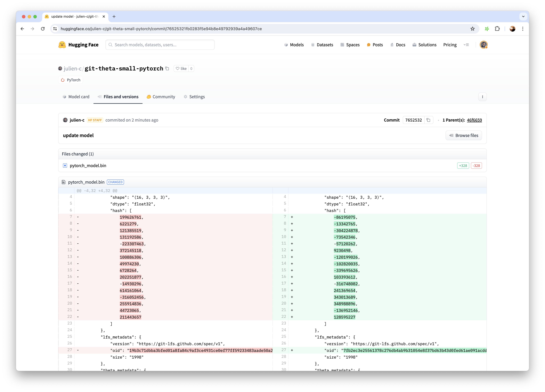View site information icon in address bar

[x=55, y=29]
